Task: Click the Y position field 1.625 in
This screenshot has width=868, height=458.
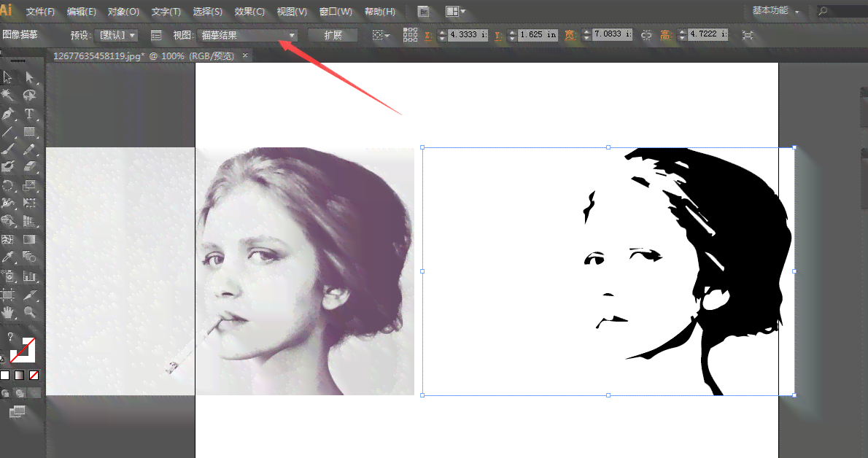Action: point(538,34)
